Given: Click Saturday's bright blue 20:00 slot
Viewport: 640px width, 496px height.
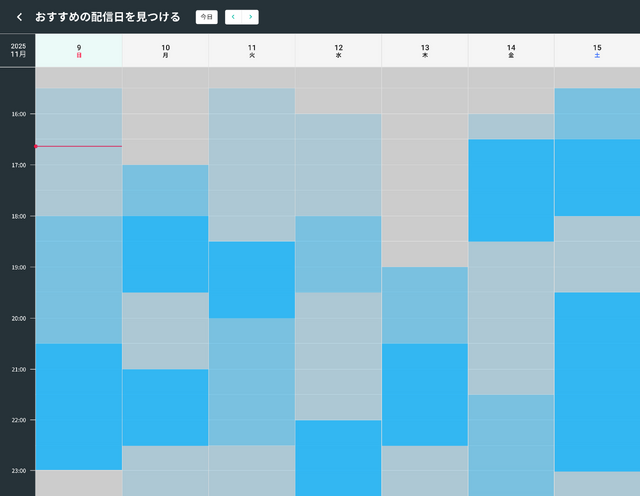Looking at the screenshot, I should tap(597, 380).
